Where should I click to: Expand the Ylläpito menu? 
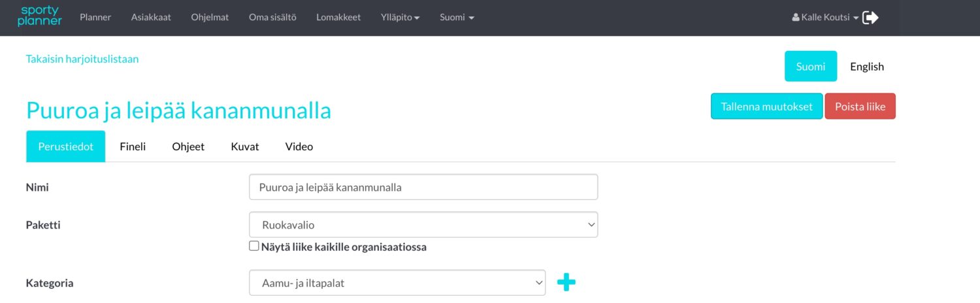[x=399, y=18]
